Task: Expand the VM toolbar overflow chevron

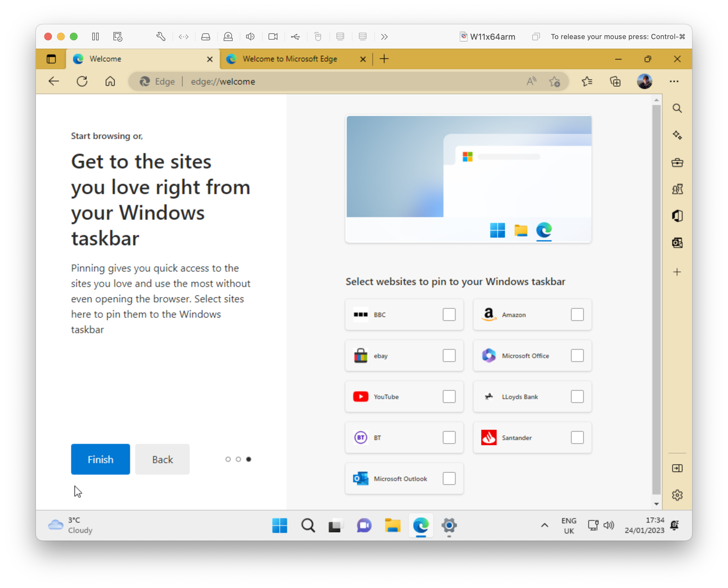Action: (x=384, y=37)
